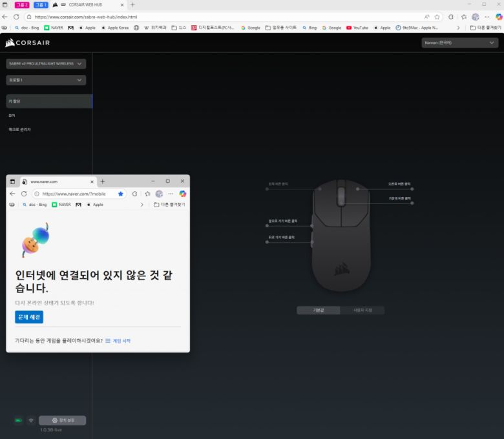
Task: Expand SABRE v2 PRO ULTRALIGHT WIRELESS device dropdown
Action: [46, 63]
